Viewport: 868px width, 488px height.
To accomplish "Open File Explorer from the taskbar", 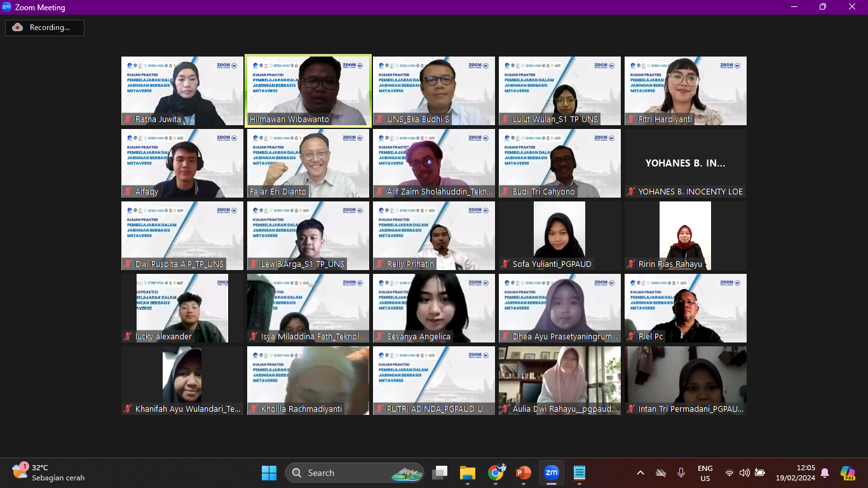I will click(468, 473).
